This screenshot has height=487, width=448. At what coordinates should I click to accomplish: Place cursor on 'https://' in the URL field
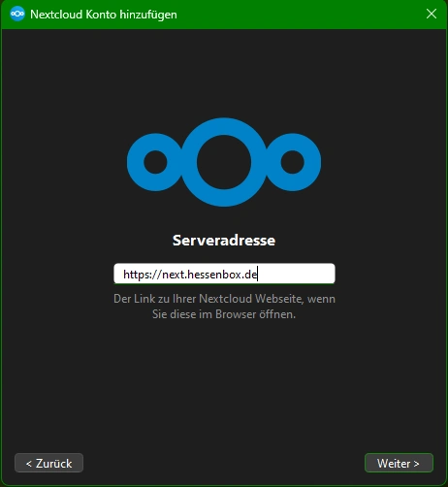142,275
